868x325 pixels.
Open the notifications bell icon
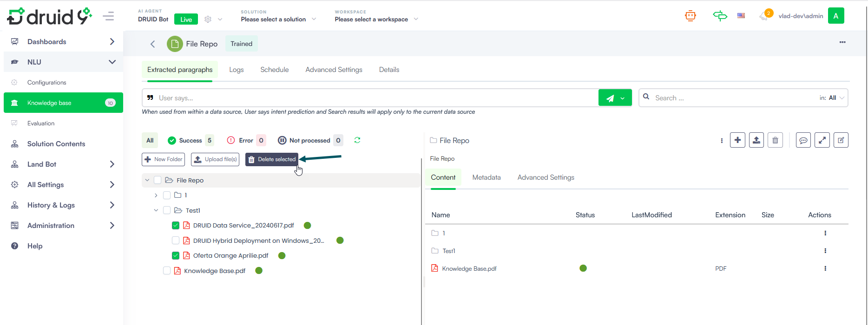click(763, 16)
